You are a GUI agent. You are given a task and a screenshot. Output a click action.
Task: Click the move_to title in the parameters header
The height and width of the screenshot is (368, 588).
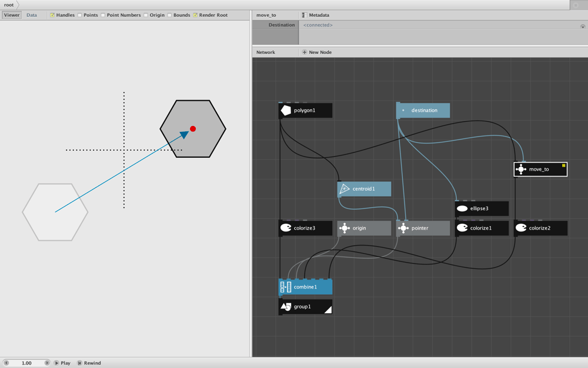pyautogui.click(x=266, y=15)
